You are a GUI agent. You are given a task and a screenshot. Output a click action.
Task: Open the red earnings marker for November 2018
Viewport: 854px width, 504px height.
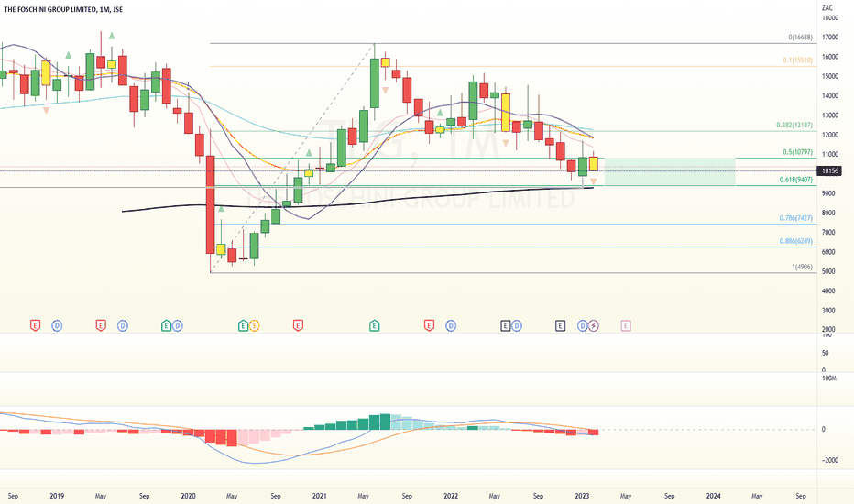35,326
